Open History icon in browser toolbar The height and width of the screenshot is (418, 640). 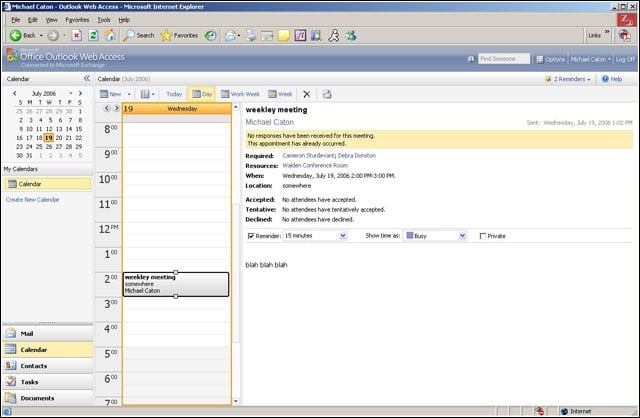(x=211, y=36)
